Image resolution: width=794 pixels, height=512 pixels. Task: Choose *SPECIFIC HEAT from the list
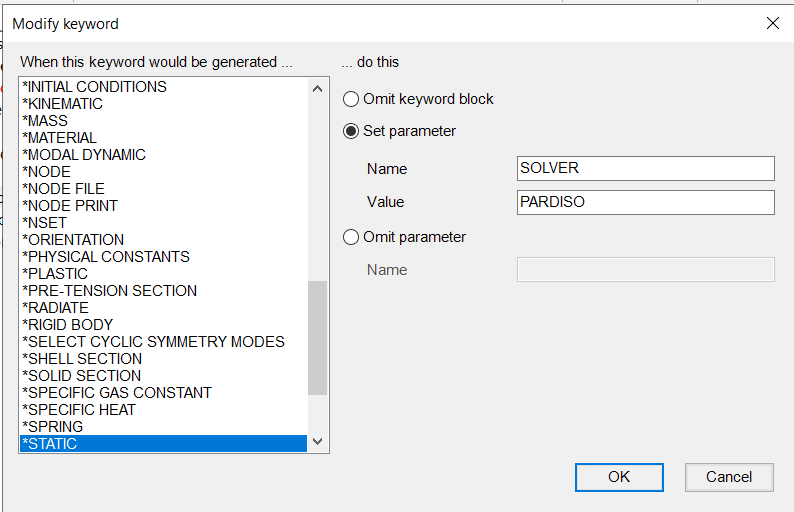click(78, 410)
